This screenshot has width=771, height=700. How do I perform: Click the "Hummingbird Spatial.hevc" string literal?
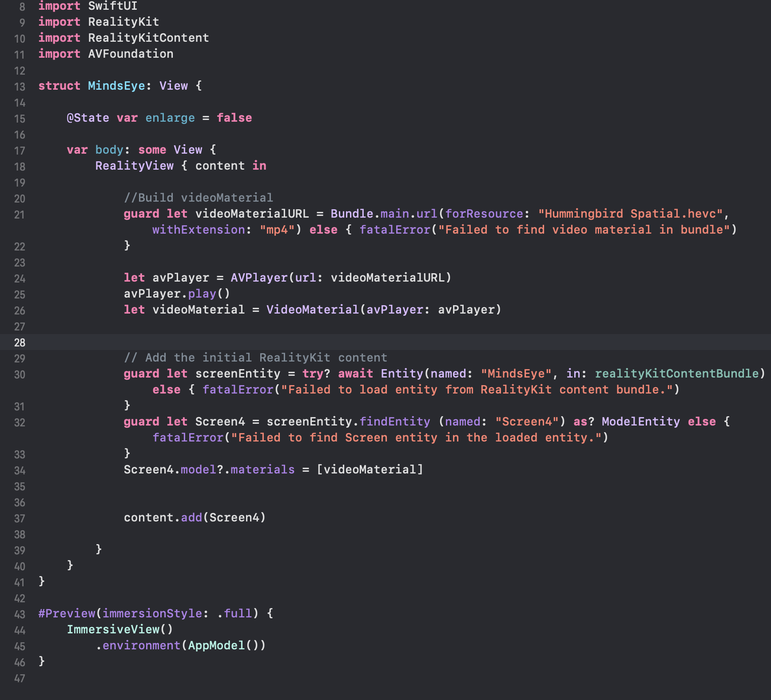[x=631, y=214]
